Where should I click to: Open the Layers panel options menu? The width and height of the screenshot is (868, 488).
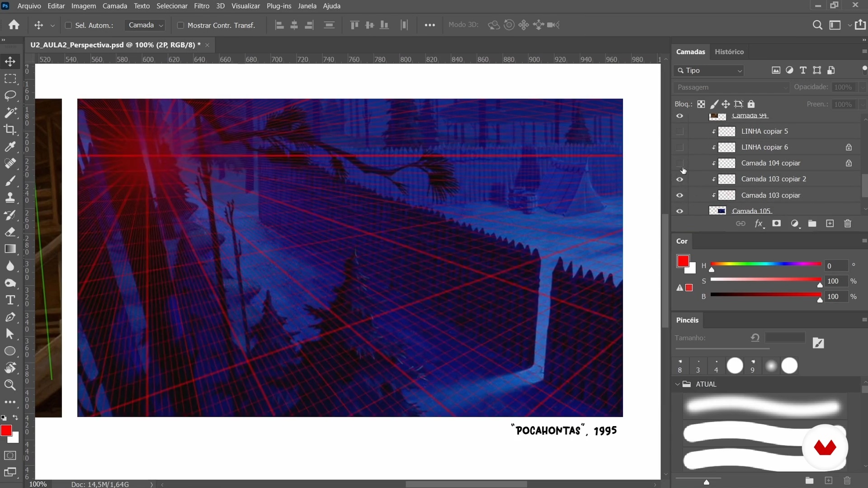point(864,52)
